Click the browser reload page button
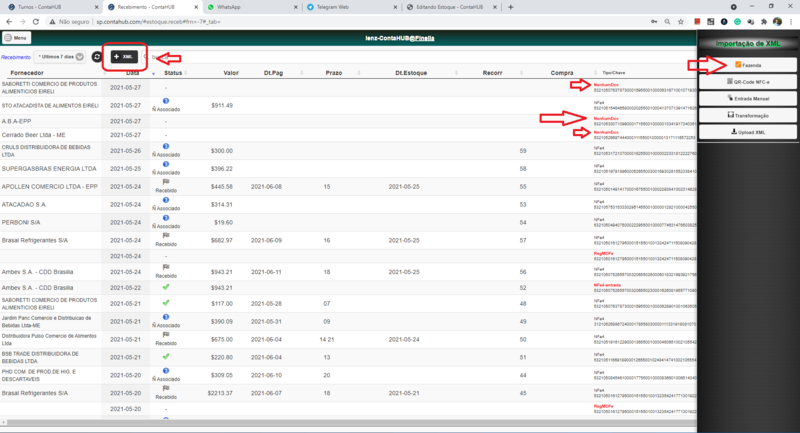Image resolution: width=800 pixels, height=433 pixels. (x=36, y=21)
